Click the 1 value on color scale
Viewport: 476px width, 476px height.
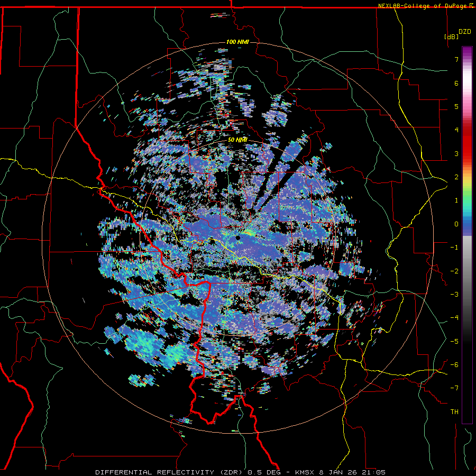[456, 200]
